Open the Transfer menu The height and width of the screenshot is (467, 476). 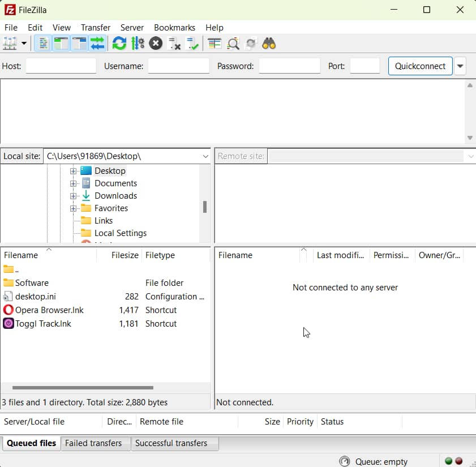tap(95, 27)
